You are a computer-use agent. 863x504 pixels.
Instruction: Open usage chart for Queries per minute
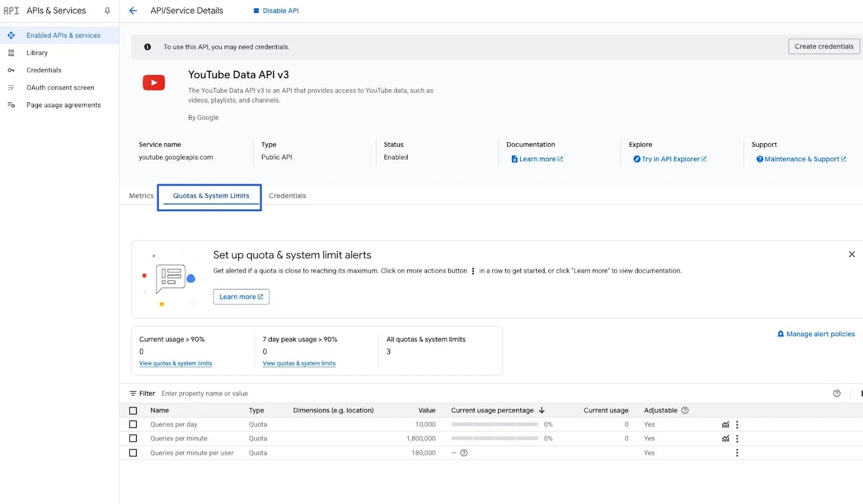(725, 439)
